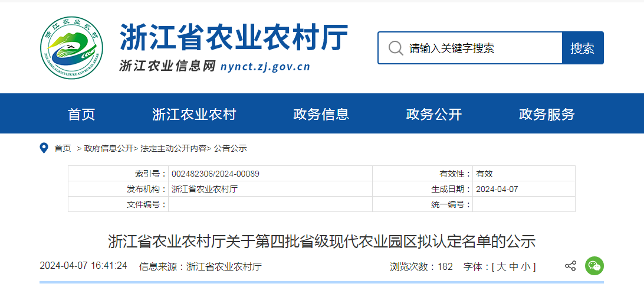The image size is (644, 290).
Task: Open the 政务服务 navigation item
Action: [x=547, y=114]
